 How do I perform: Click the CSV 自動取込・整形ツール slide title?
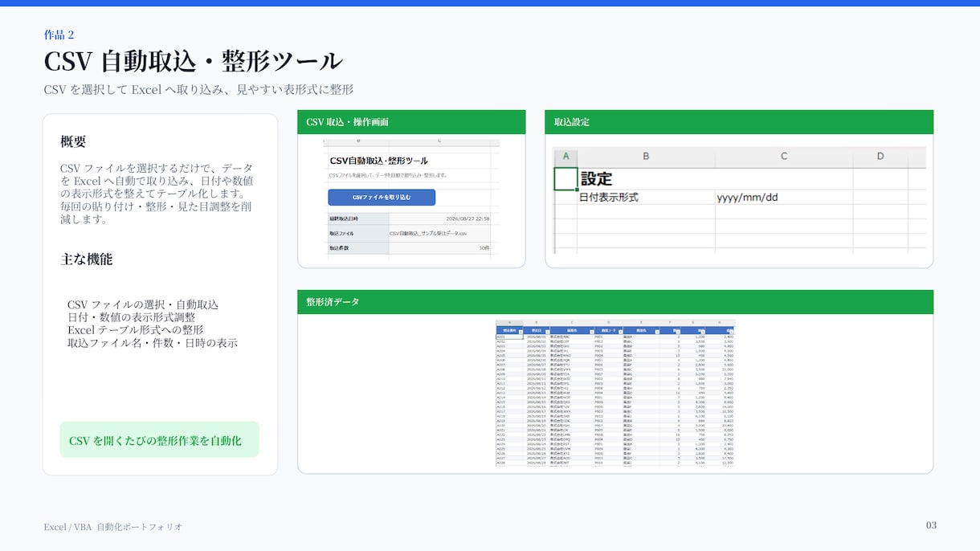[194, 61]
